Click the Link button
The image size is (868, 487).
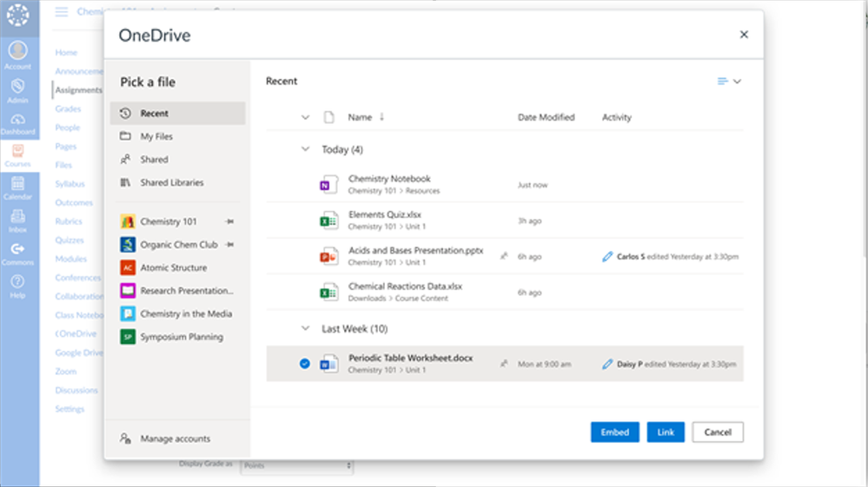click(x=666, y=432)
